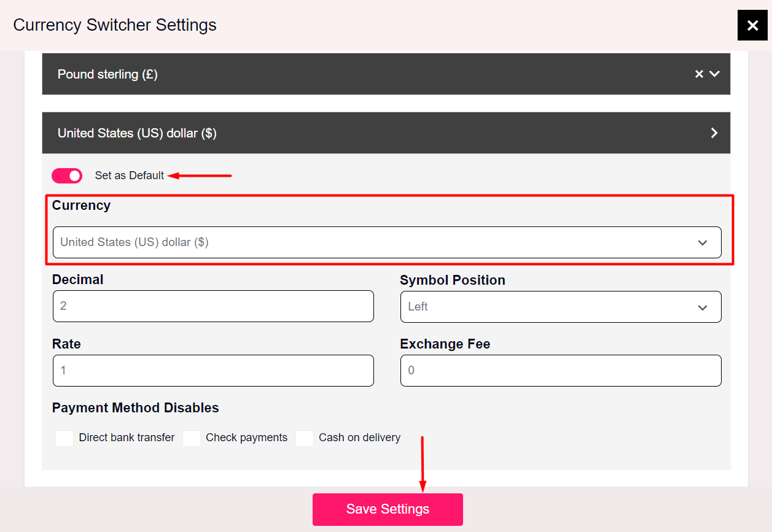Open the Currency selection dropdown
772x532 pixels.
tap(387, 242)
